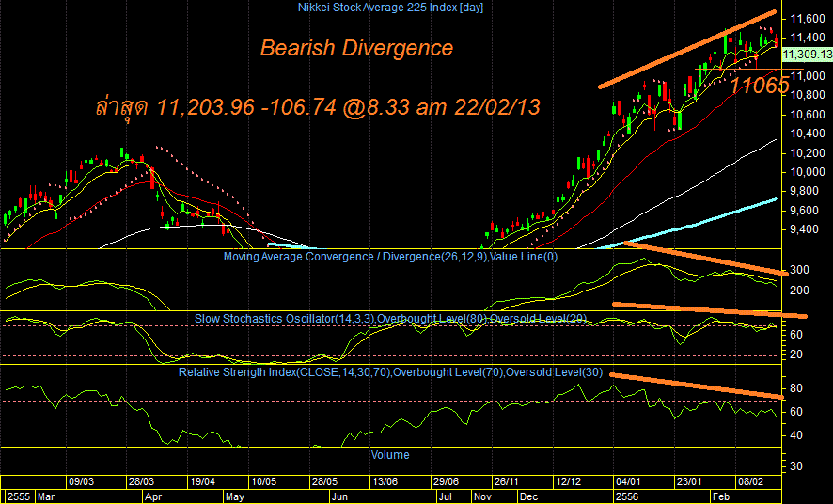833x504 pixels.
Task: Select the Relative Strength Index(CLOSE,14,30,70) label
Action: [284, 372]
